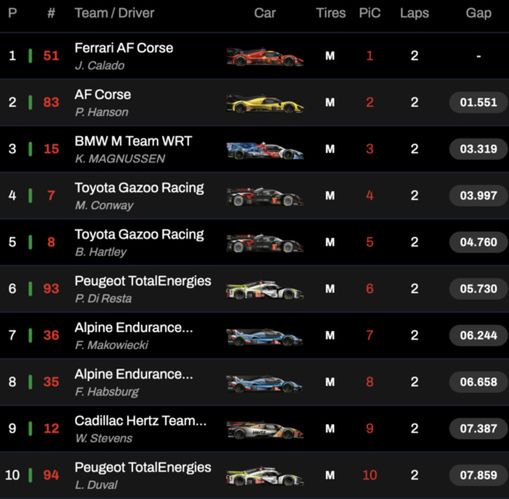Click the PiC column header
This screenshot has height=499, width=509.
tap(370, 13)
